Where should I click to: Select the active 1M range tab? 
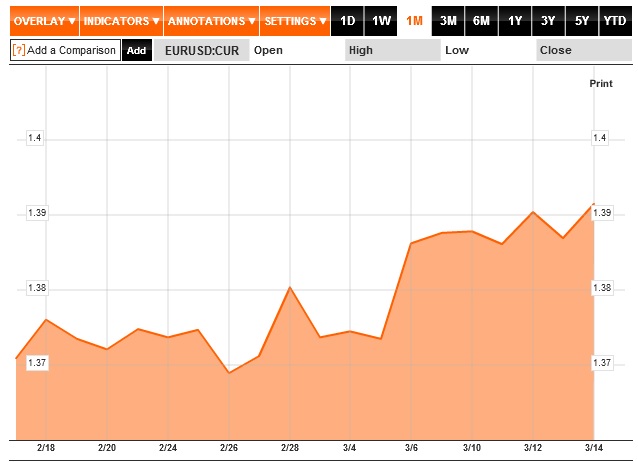(414, 20)
